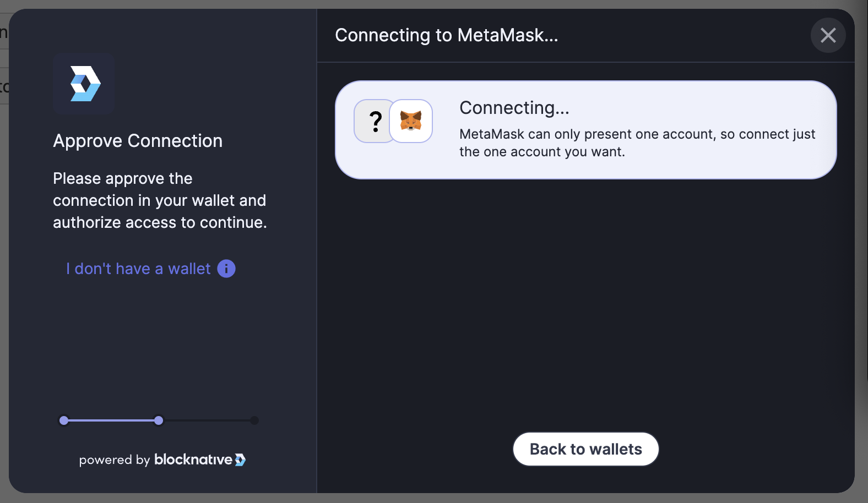Select the MetaMask fox icon

[411, 121]
